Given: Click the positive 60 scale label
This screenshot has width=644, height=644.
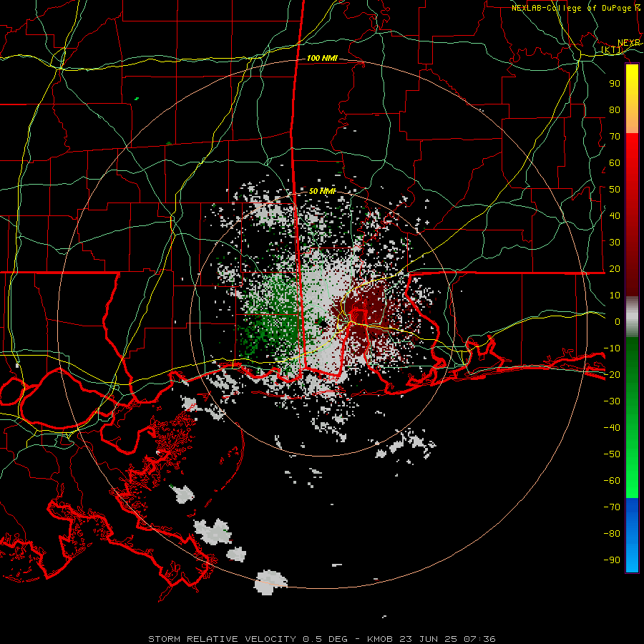Looking at the screenshot, I should 615,163.
